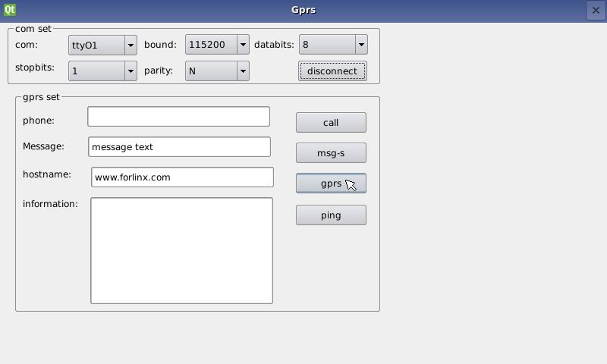This screenshot has height=364, width=607.
Task: Click the Gprs title bar text
Action: (303, 10)
